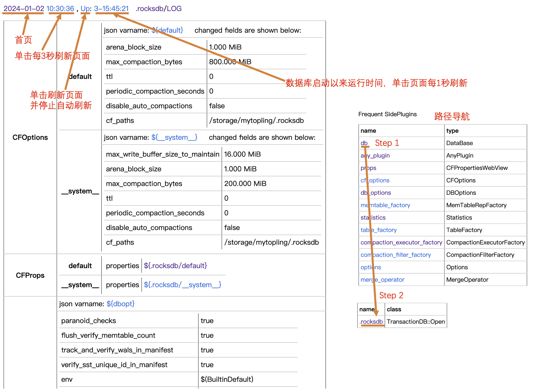Open the ${.rocksdb/default} properties link

point(175,266)
